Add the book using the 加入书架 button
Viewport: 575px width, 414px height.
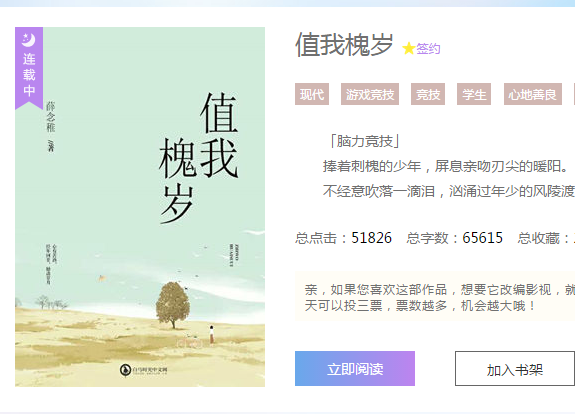click(515, 369)
